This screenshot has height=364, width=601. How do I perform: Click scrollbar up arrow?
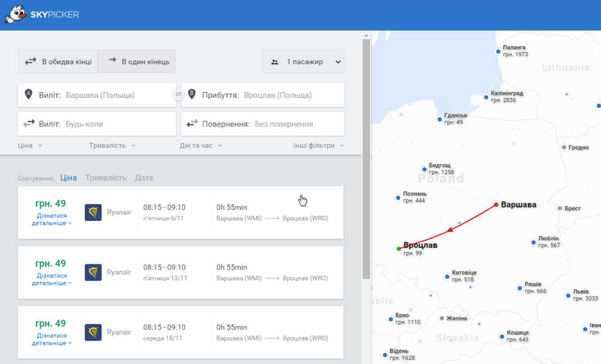366,35
